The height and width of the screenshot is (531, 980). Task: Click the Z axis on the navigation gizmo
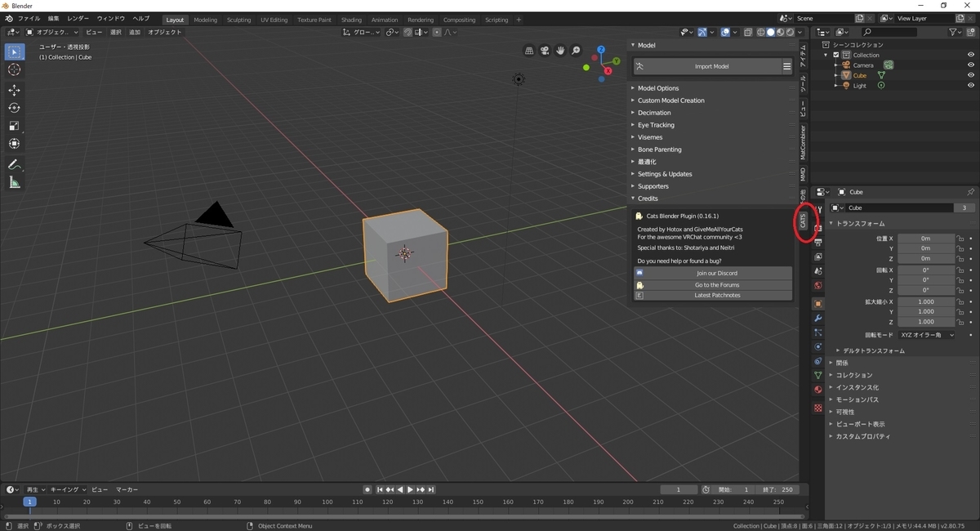(x=601, y=50)
